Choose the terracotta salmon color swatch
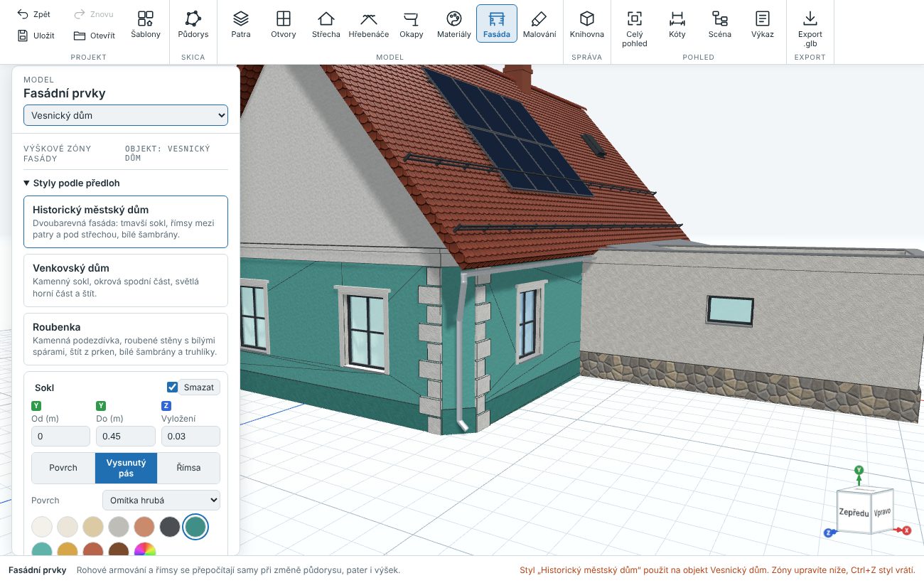This screenshot has height=583, width=924. 145,527
